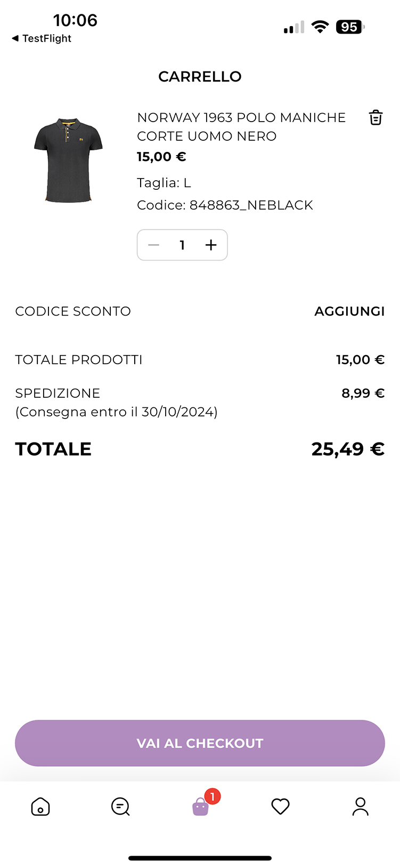
Task: Increase quantity with the plus button
Action: (211, 245)
